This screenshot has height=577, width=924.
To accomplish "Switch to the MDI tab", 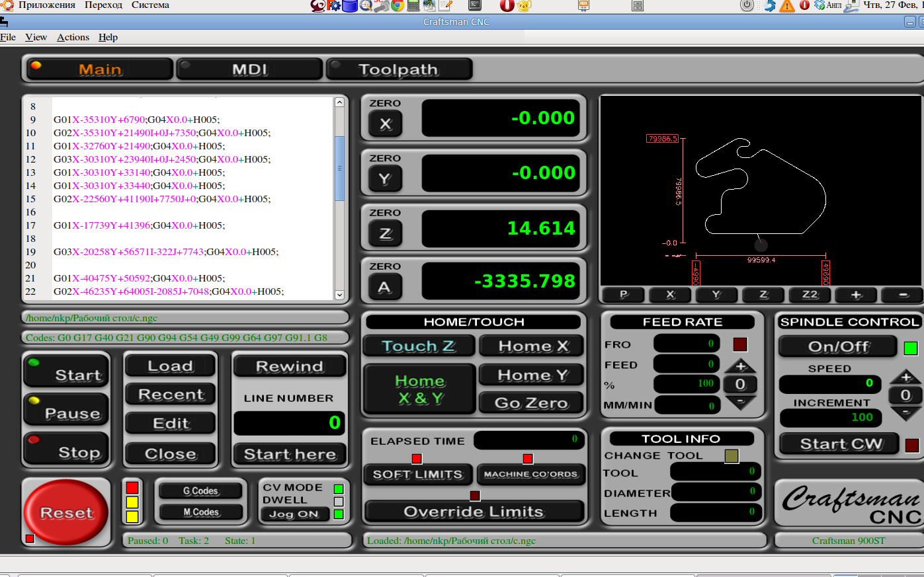I will [x=250, y=69].
